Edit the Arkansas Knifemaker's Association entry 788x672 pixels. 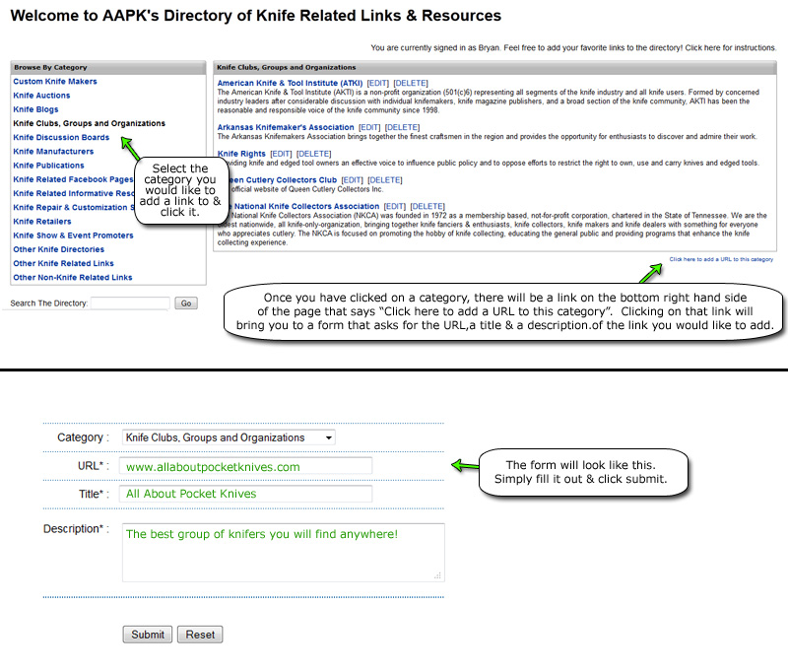[369, 128]
